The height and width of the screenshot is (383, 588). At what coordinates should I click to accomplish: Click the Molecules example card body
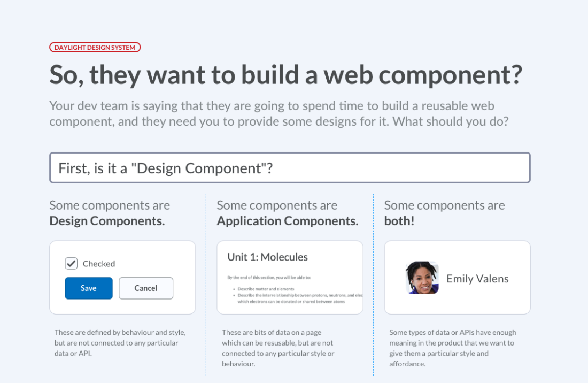290,278
